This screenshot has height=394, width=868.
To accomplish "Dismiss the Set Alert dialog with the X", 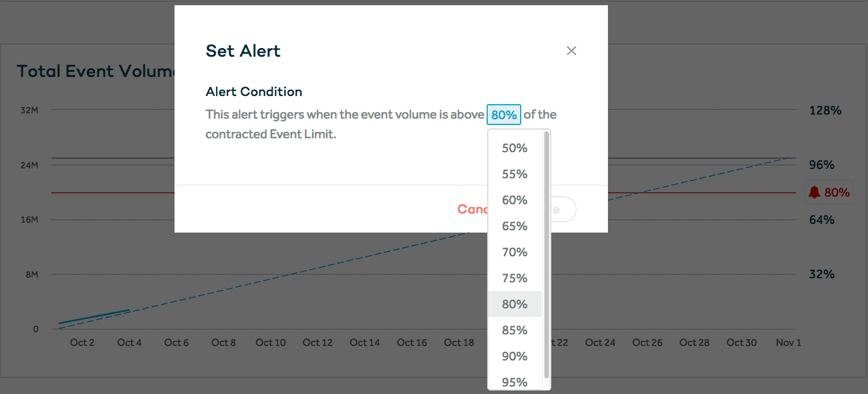I will point(572,51).
